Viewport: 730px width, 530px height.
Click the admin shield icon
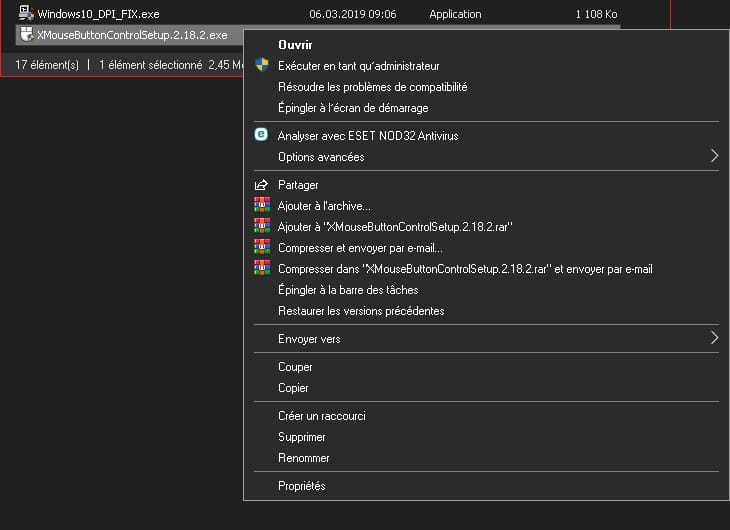tap(262, 65)
